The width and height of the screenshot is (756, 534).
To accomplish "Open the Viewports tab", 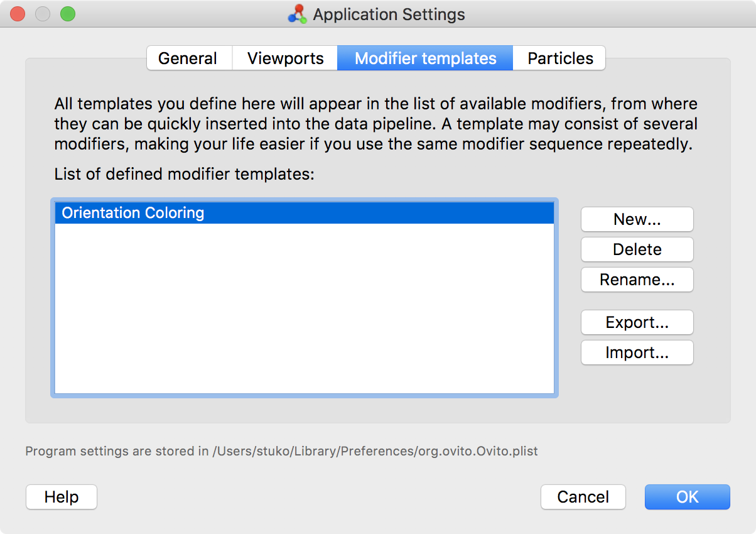I will point(285,58).
